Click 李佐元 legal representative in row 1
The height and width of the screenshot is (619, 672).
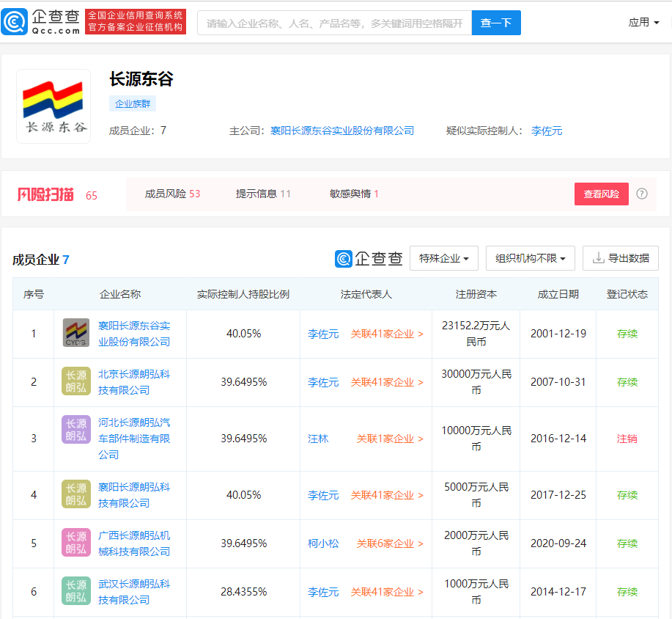click(323, 334)
